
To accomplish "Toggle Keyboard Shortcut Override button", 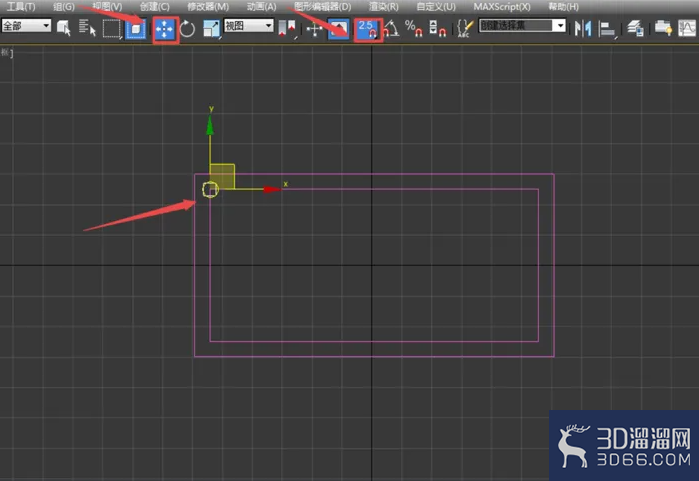I will 338,29.
